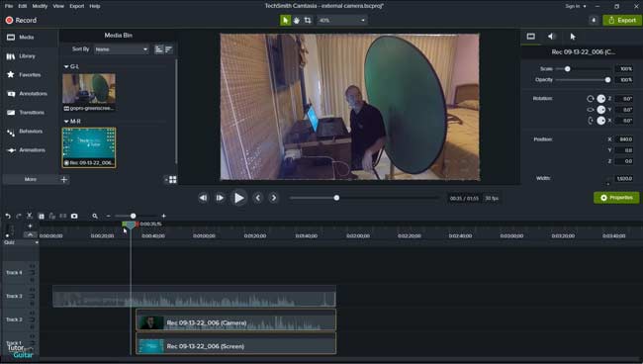Image resolution: width=643 pixels, height=364 pixels.
Task: Click the previous frame step-back button
Action: [x=203, y=198]
